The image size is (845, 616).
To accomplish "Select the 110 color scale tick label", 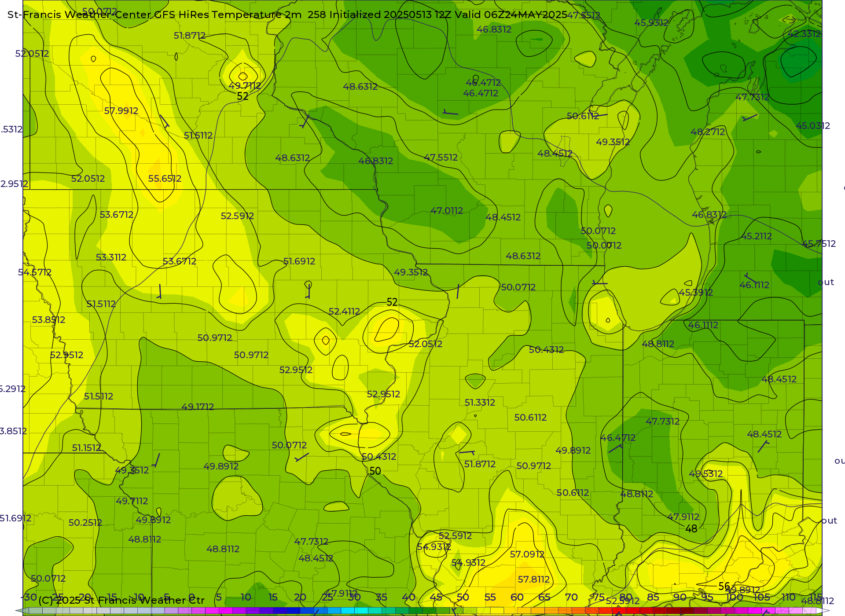I will pos(789,597).
